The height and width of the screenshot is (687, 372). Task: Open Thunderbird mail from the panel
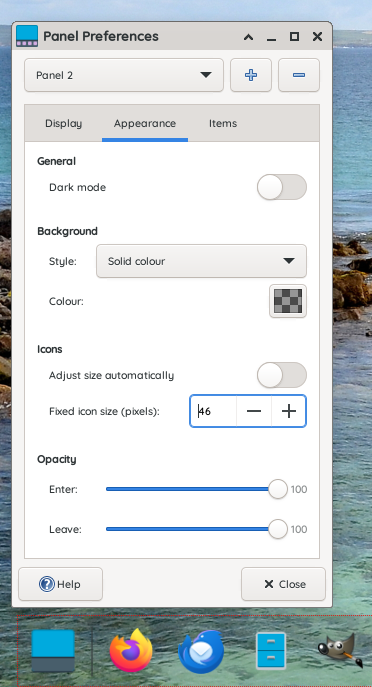pos(201,652)
